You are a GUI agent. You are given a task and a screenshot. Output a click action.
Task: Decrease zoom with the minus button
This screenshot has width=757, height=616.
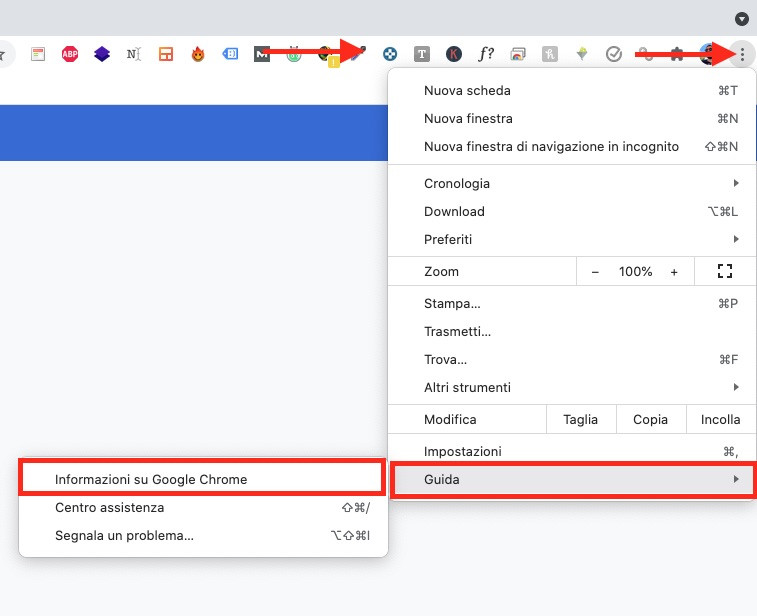pos(595,272)
